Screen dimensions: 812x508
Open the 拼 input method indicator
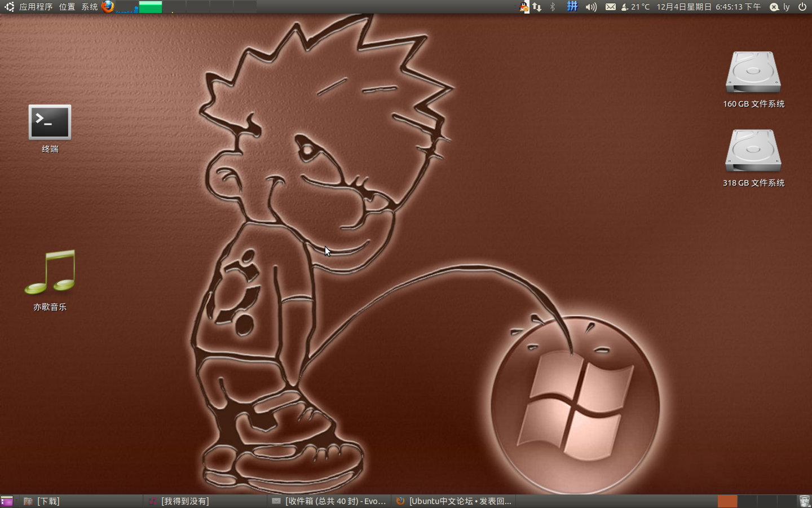pyautogui.click(x=572, y=7)
